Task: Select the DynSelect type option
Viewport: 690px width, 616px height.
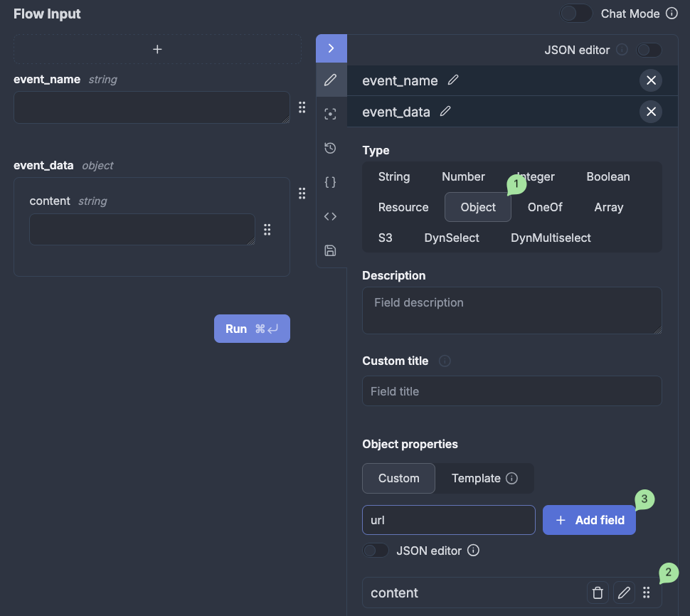Action: tap(452, 238)
